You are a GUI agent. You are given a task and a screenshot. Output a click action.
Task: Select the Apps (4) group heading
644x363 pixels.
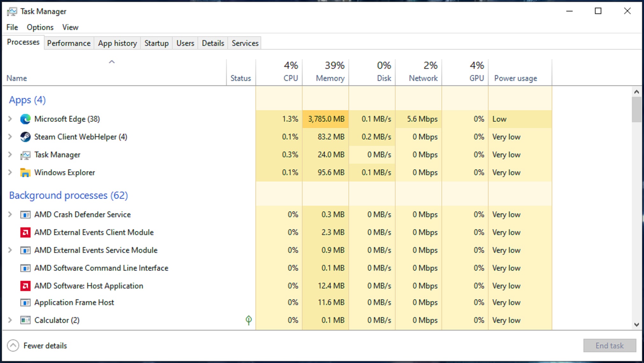(27, 100)
